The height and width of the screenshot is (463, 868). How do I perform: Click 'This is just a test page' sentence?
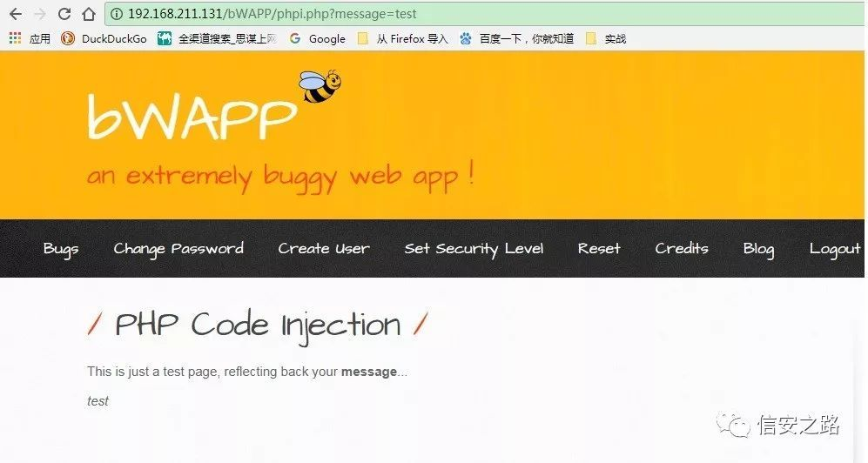[247, 372]
